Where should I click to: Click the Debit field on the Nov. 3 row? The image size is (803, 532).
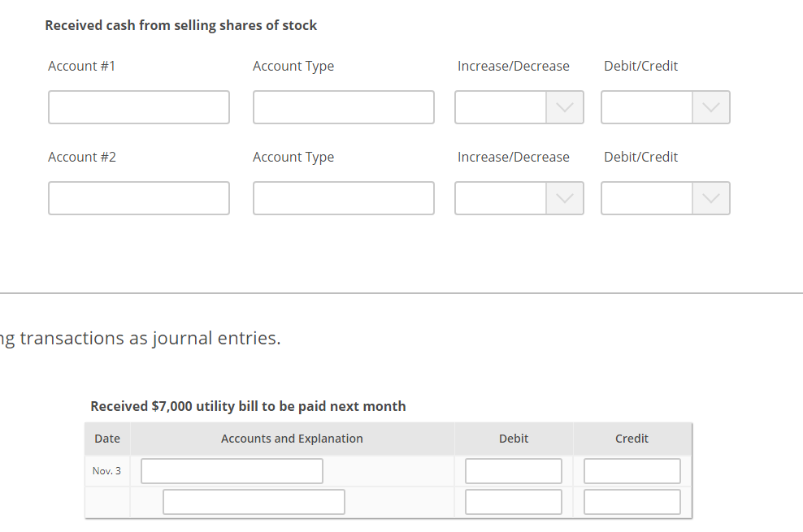pos(513,470)
